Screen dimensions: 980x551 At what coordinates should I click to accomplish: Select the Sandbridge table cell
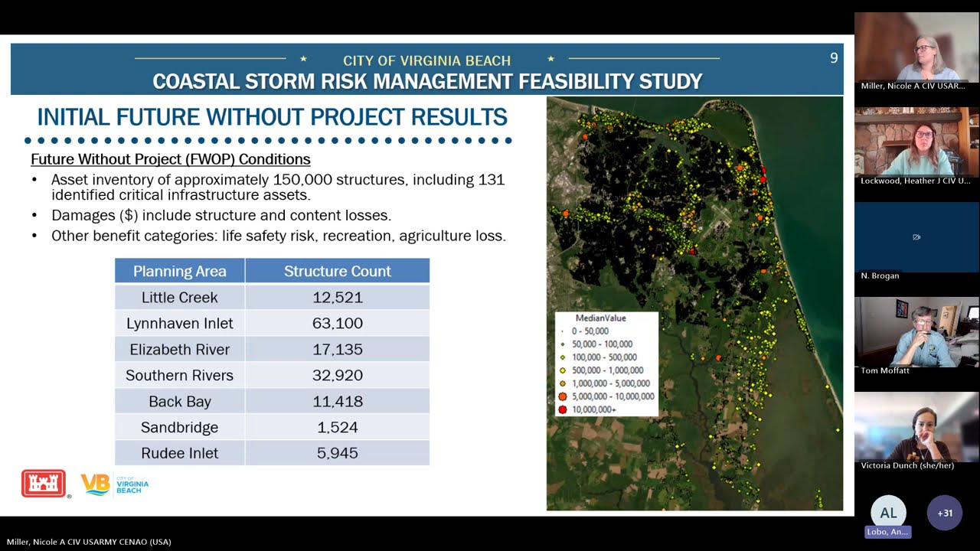[180, 427]
